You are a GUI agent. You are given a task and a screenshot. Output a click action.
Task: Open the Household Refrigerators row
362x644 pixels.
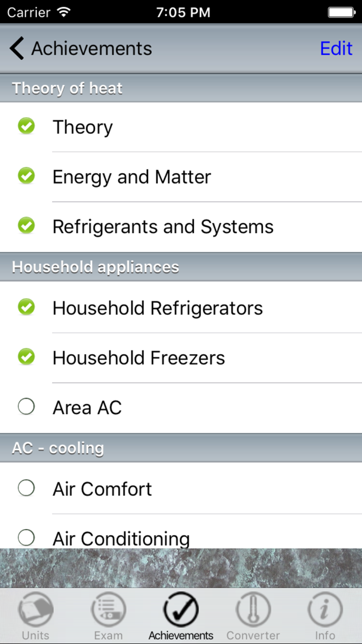pos(181,308)
